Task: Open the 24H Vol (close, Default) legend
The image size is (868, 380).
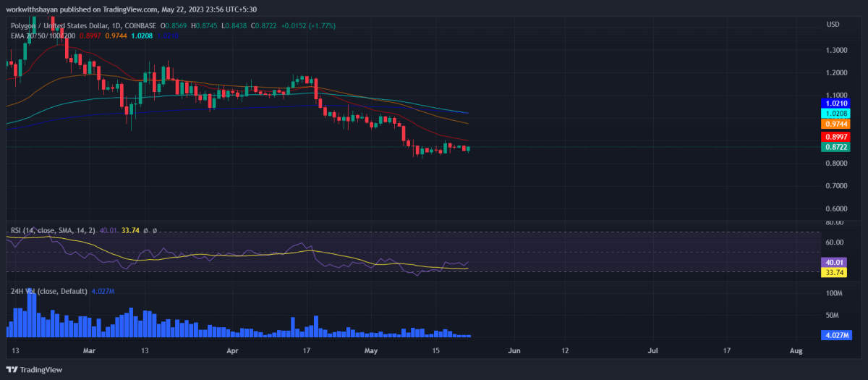Action: click(48, 291)
